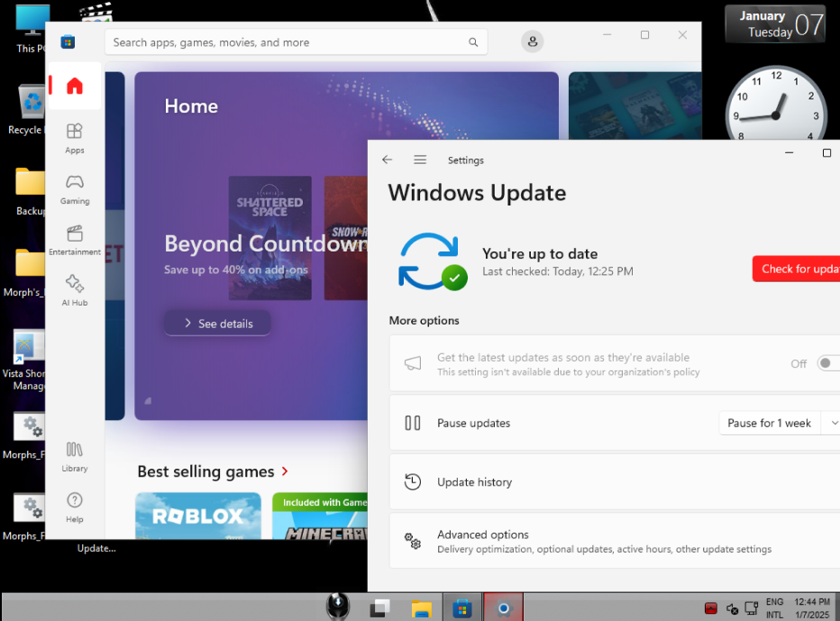The image size is (840, 621).
Task: Click the "Last checked: Today, 12:25 PM" text
Action: point(558,271)
